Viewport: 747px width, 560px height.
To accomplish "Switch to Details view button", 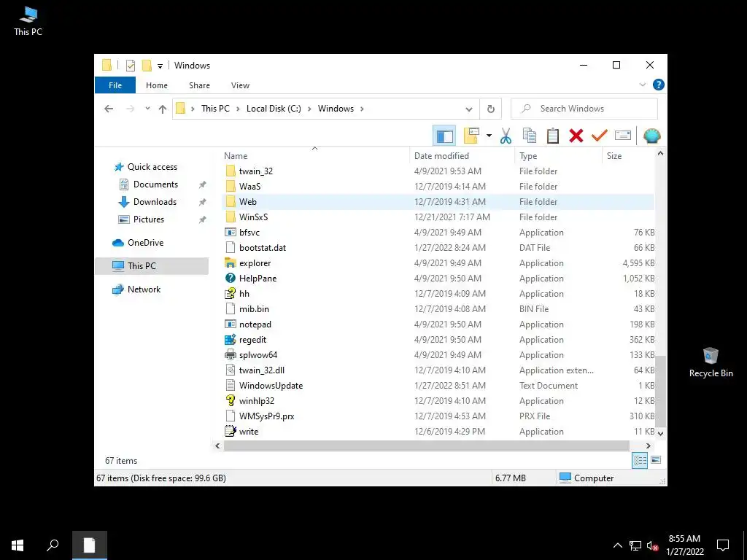I will pos(640,460).
